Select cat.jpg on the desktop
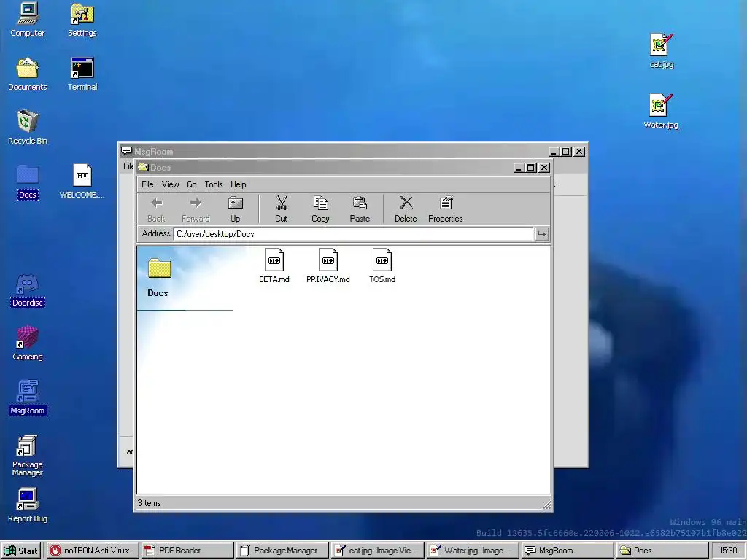 click(662, 50)
